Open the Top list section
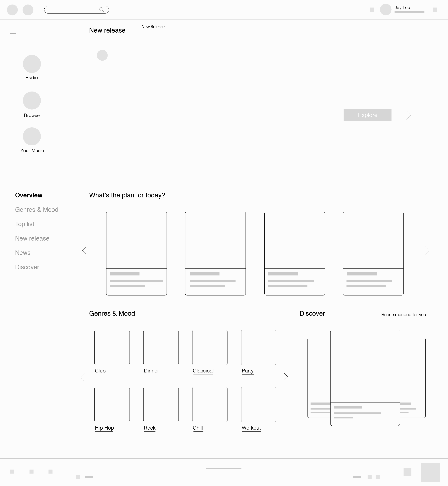The image size is (448, 486). 25,224
